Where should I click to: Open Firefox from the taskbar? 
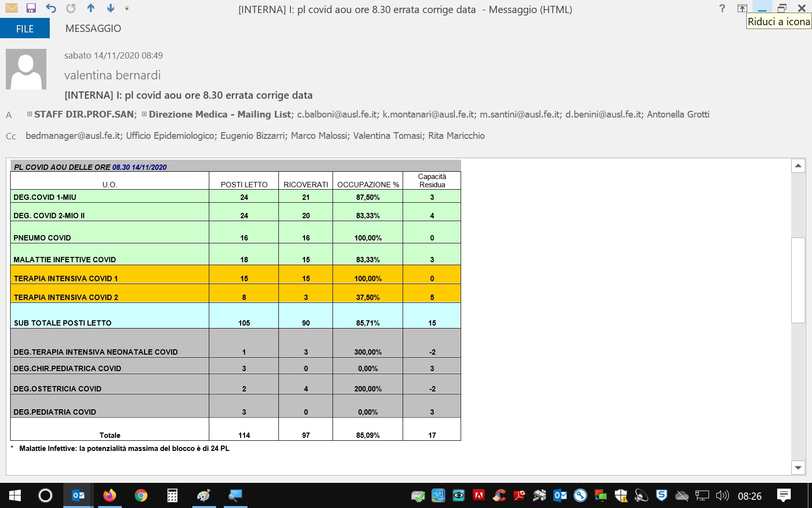110,495
